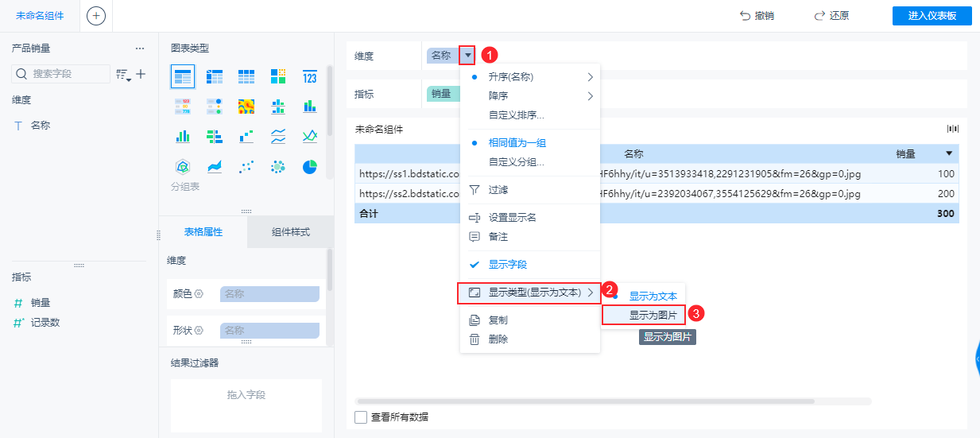The height and width of the screenshot is (438, 980).
Task: Select the grouped table chart type icon
Action: [x=183, y=77]
